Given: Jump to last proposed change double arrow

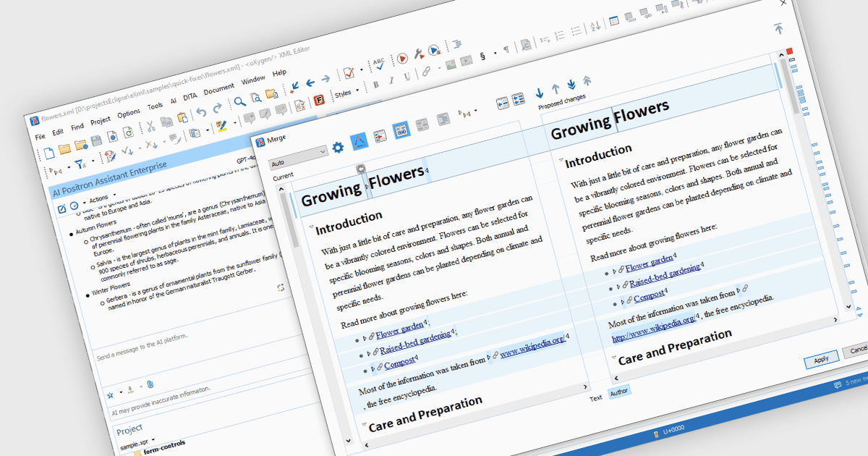Looking at the screenshot, I should point(571,85).
